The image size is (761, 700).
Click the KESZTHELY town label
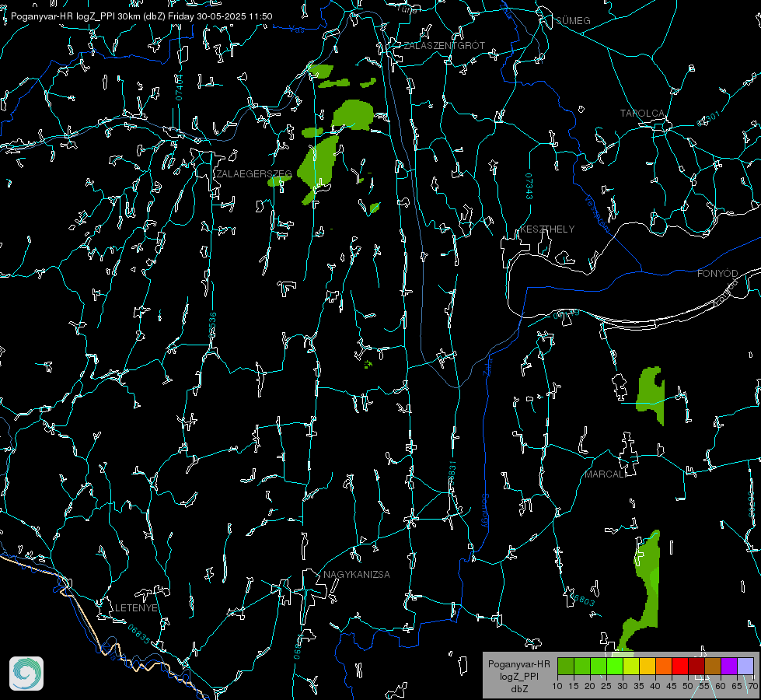pyautogui.click(x=547, y=229)
